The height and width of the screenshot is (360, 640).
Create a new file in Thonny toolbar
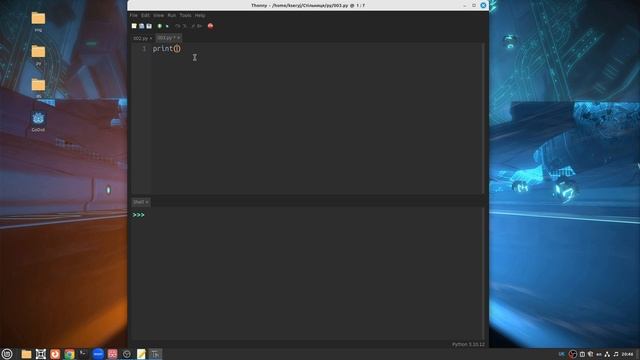click(134, 26)
